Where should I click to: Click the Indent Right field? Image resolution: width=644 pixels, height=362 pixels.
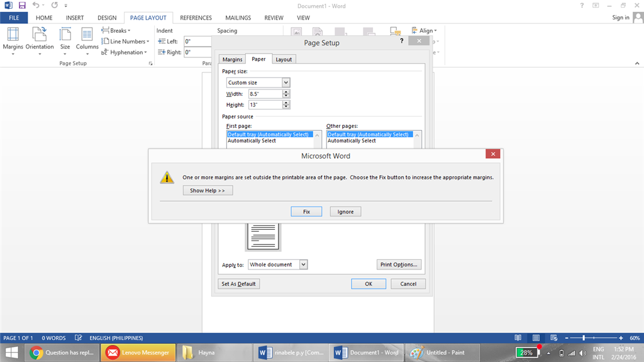click(197, 52)
